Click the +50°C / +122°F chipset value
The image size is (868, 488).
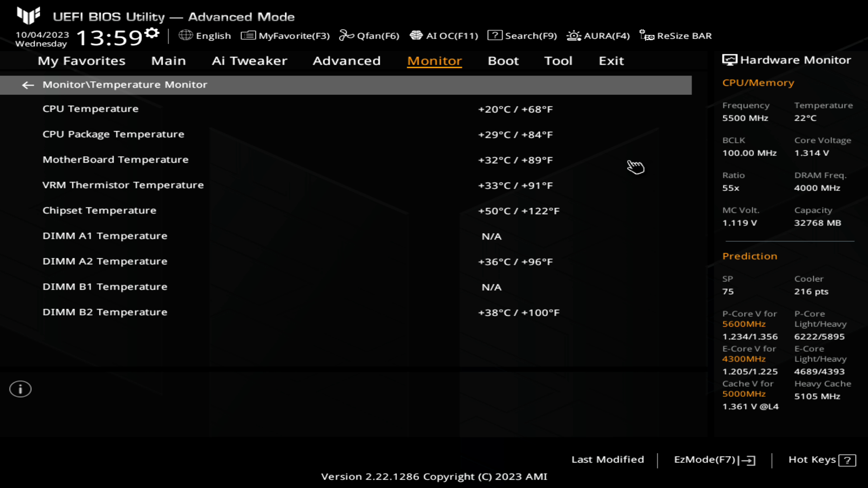tap(519, 211)
